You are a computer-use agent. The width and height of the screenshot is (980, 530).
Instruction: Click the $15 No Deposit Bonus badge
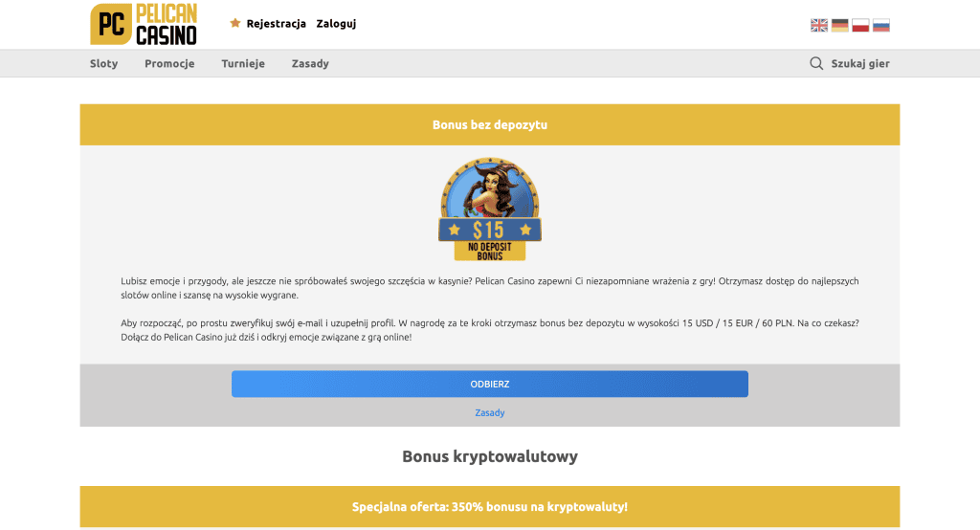point(489,209)
